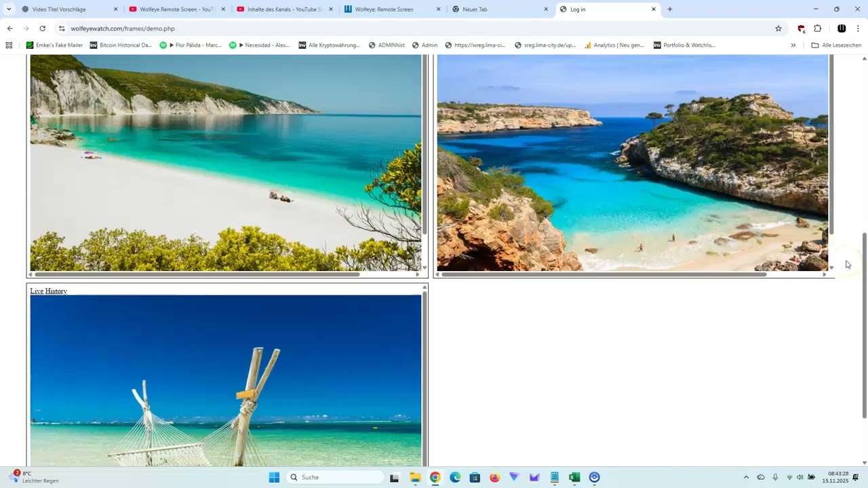This screenshot has height=488, width=868.
Task: Open the sreg.lima-city.de/up... bookmark
Action: click(545, 45)
